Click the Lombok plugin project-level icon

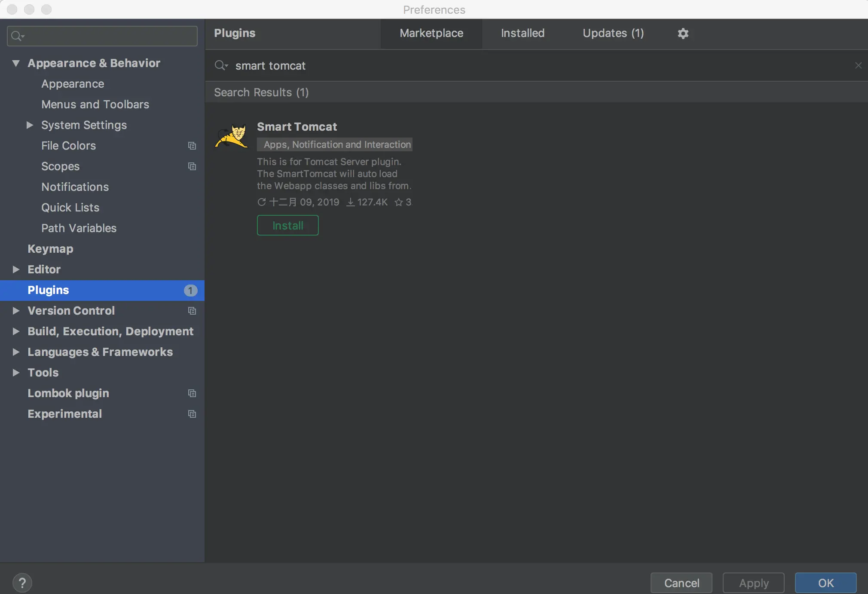point(192,393)
